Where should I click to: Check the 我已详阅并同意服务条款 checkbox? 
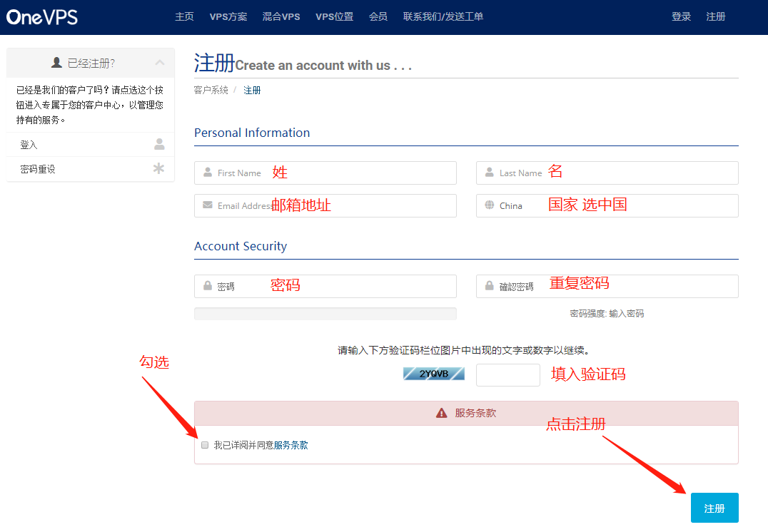[x=205, y=444]
